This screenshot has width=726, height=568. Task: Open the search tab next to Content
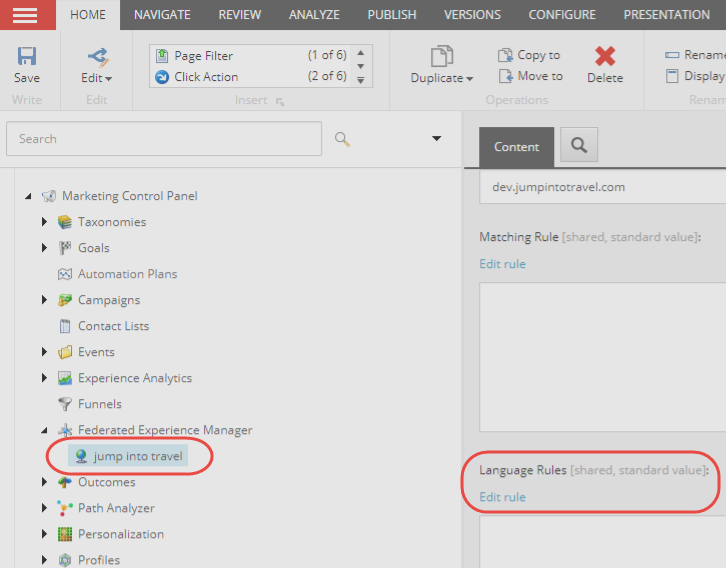(578, 146)
